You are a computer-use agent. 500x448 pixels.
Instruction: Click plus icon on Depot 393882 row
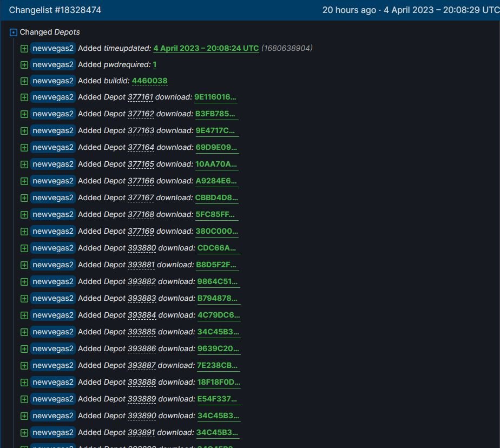[24, 282]
